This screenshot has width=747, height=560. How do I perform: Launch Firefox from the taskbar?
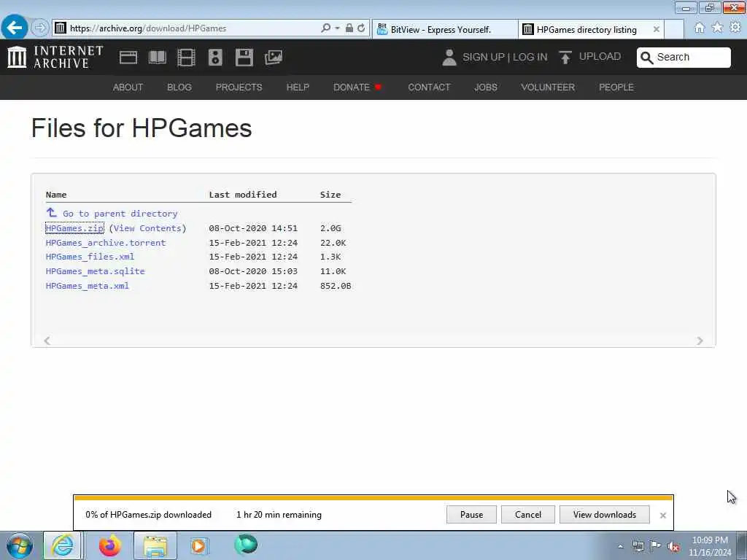point(109,545)
